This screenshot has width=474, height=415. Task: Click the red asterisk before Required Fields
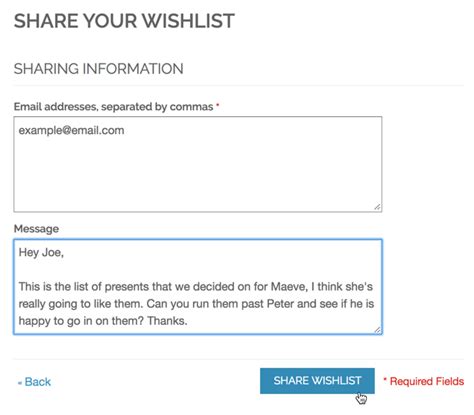pyautogui.click(x=385, y=380)
